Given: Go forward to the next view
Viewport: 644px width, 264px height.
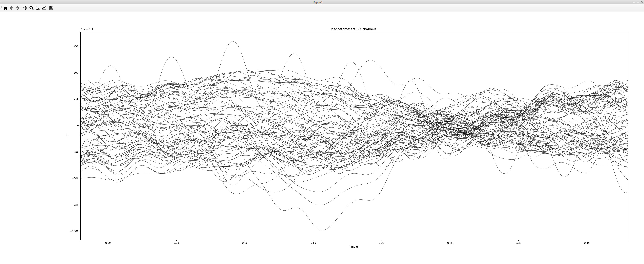Looking at the screenshot, I should coord(17,8).
